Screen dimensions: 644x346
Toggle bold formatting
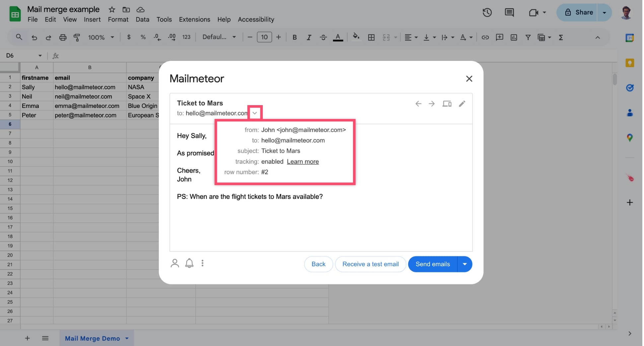294,37
